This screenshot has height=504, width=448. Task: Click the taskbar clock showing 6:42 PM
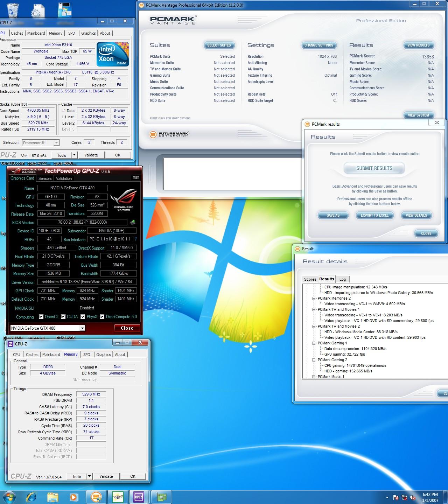(x=430, y=497)
